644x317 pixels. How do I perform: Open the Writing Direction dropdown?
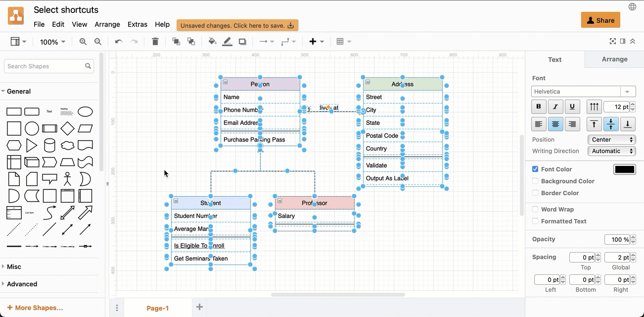click(x=612, y=151)
